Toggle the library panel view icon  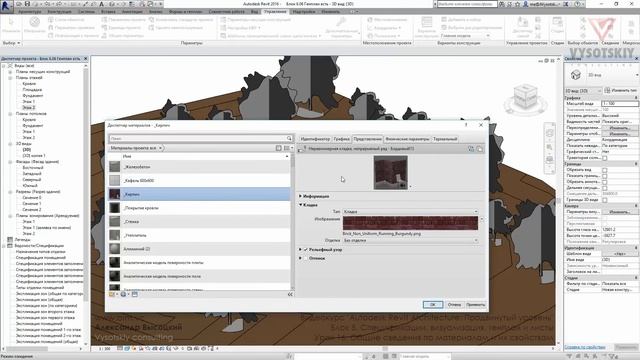tap(278, 148)
